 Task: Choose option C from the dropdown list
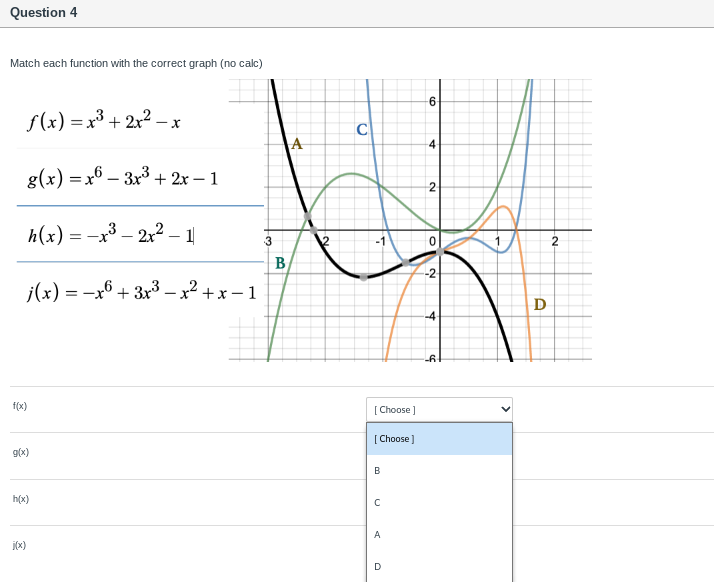coord(439,503)
